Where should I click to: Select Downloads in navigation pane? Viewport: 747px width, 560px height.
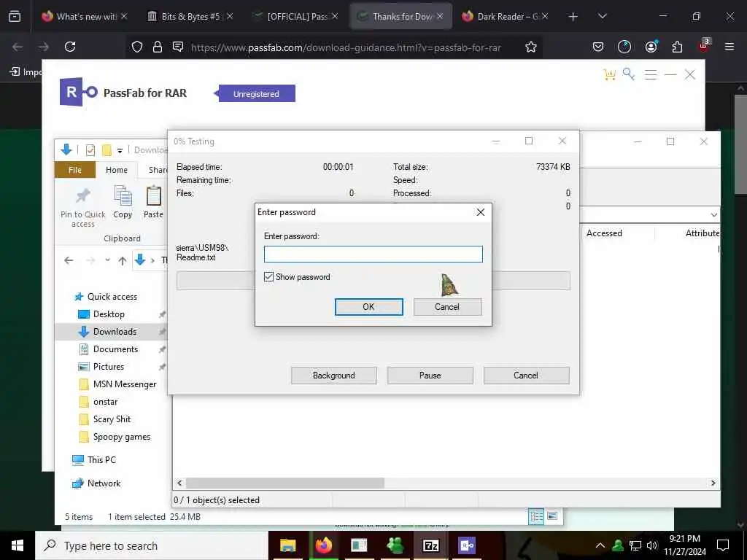click(108, 332)
